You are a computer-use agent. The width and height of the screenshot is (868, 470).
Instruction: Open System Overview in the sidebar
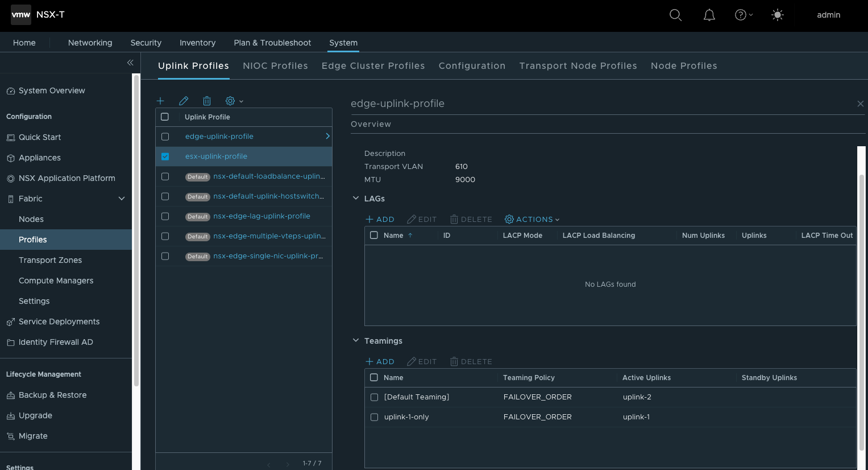click(52, 90)
